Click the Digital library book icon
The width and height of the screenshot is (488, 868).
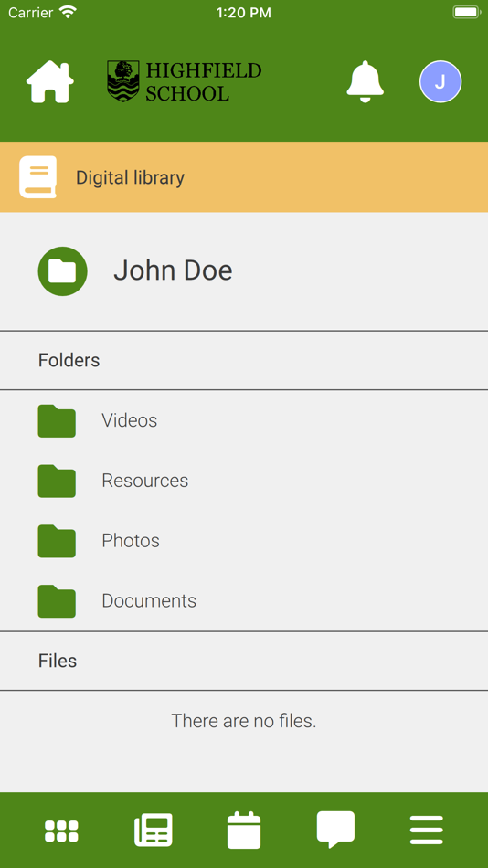[38, 177]
